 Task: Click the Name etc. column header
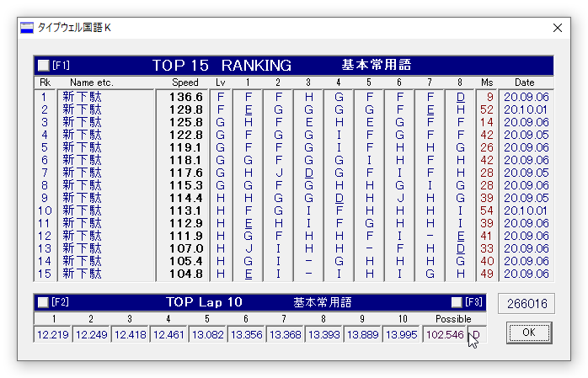pos(92,83)
